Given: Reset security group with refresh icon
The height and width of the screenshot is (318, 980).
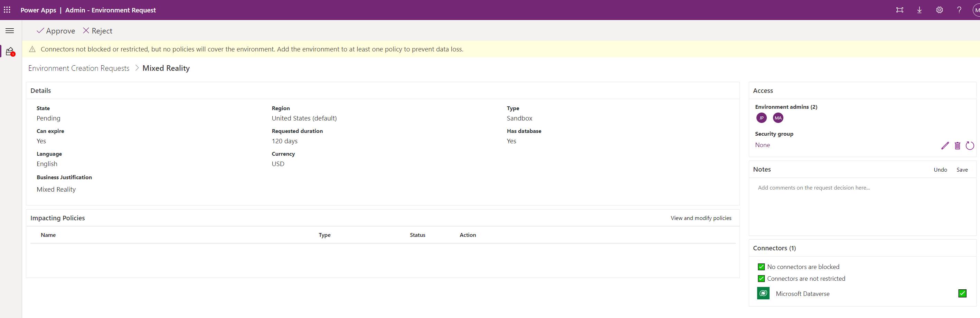Looking at the screenshot, I should point(970,145).
